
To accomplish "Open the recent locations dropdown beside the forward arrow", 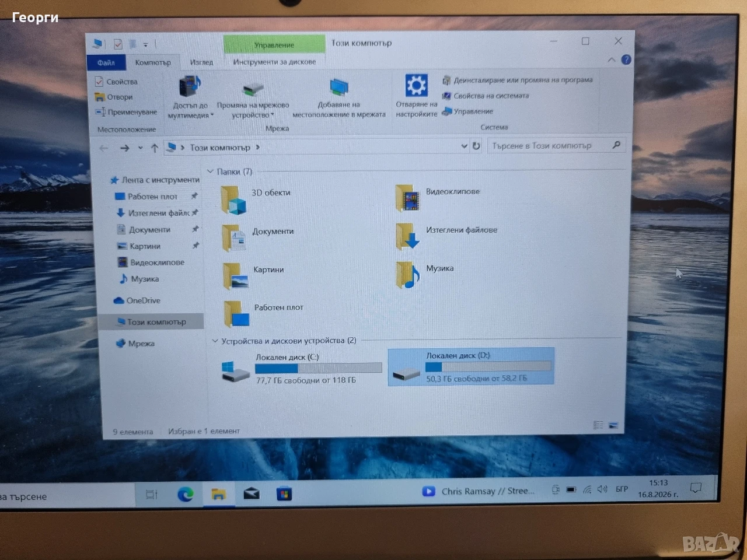I will [140, 148].
